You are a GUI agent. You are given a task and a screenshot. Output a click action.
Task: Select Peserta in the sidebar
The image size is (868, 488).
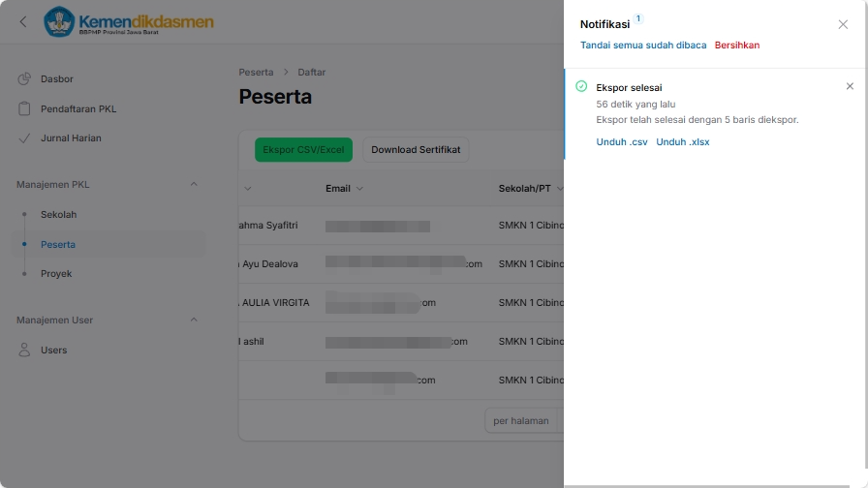[x=58, y=245]
